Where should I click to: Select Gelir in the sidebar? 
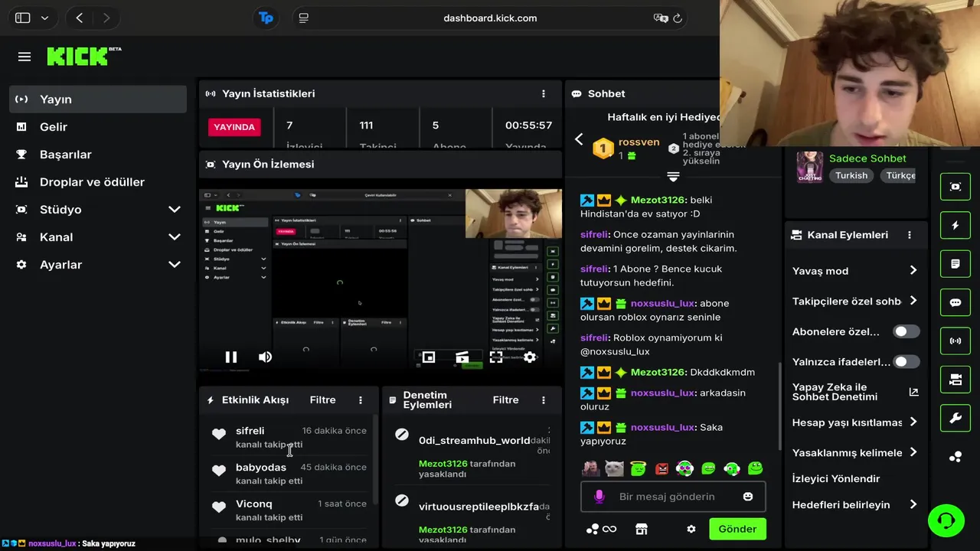(x=98, y=127)
